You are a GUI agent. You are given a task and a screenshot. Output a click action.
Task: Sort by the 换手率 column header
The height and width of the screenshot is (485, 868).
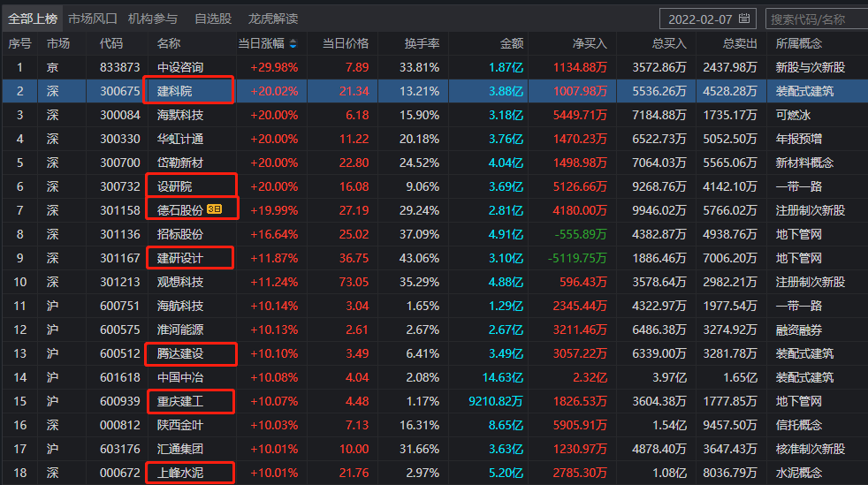tap(422, 43)
